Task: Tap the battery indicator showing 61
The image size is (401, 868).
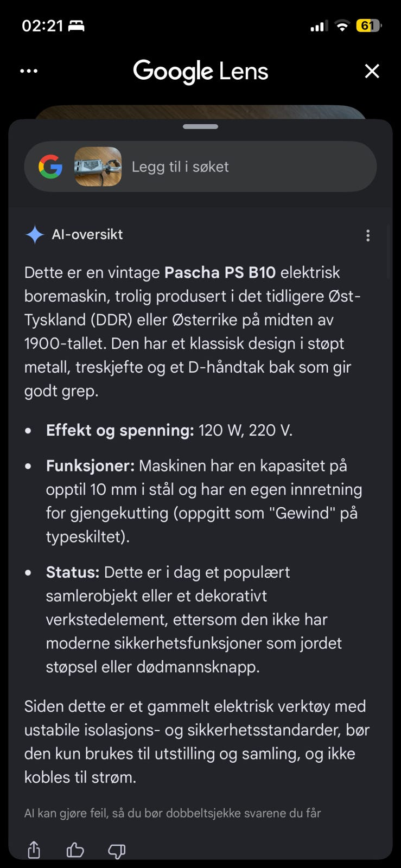Action: [x=369, y=25]
